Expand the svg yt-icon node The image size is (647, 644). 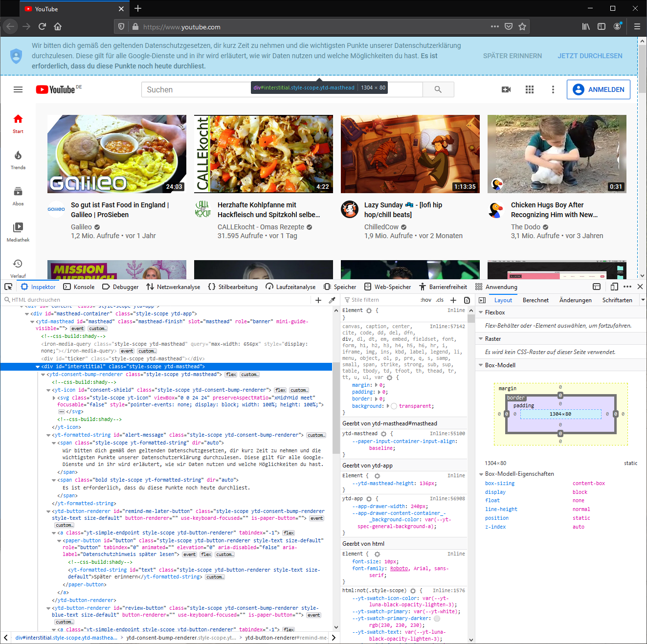(54, 398)
